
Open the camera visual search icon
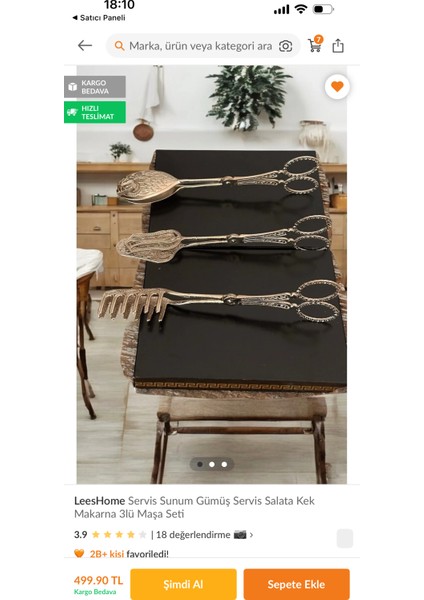pos(285,46)
